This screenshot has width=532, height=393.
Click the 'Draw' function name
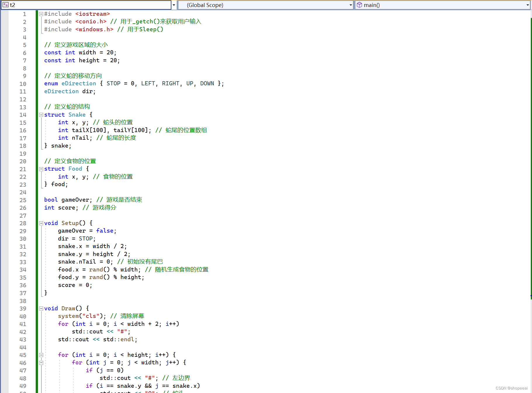coord(68,309)
